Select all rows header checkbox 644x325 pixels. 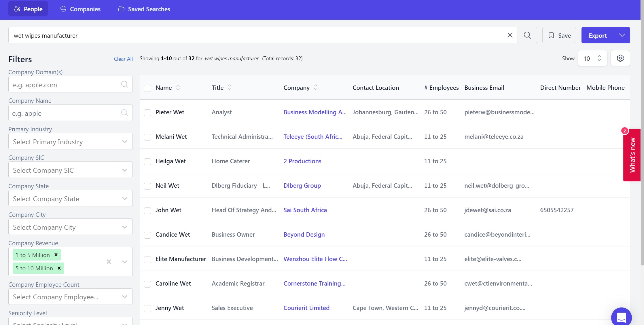point(147,88)
